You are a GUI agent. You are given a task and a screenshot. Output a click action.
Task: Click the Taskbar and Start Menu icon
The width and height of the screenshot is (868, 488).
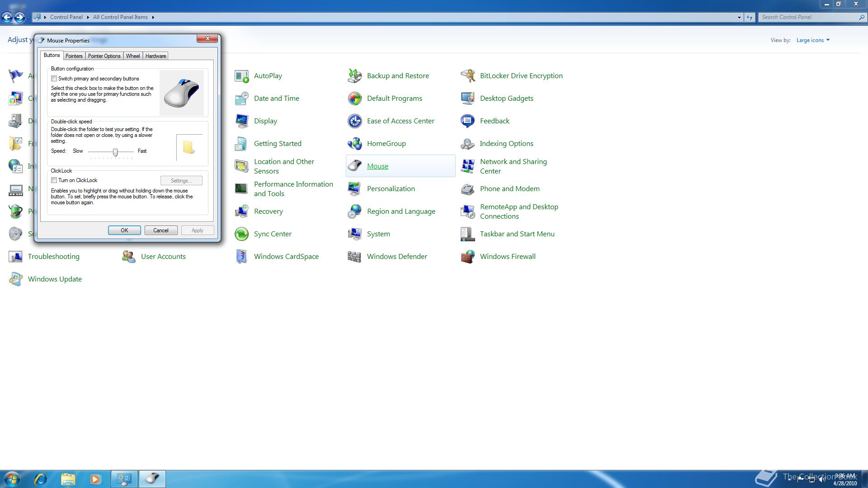[468, 234]
